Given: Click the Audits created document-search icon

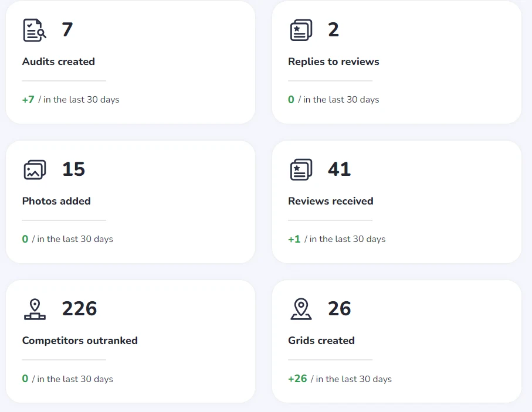Looking at the screenshot, I should click(x=35, y=30).
